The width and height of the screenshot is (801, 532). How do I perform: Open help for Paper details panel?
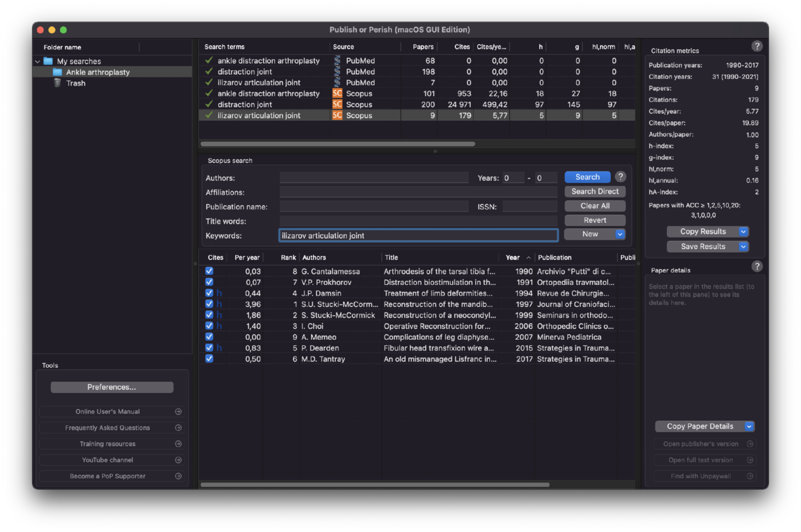pos(756,266)
